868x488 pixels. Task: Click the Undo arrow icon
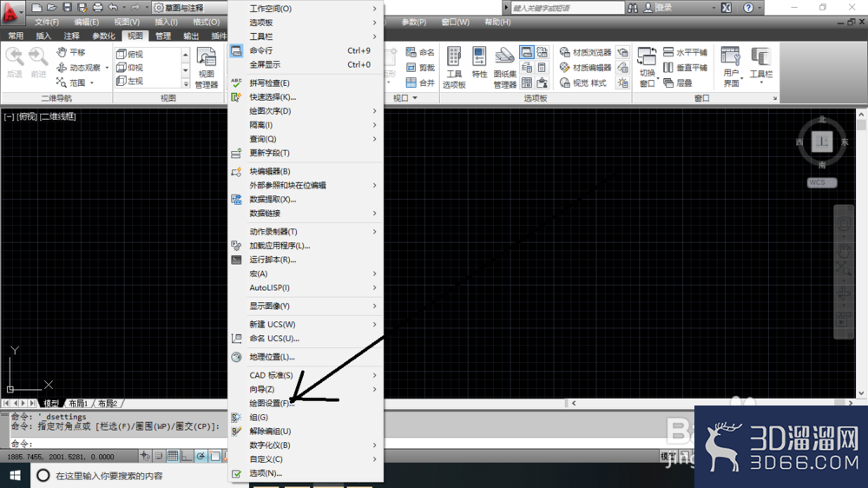(113, 8)
